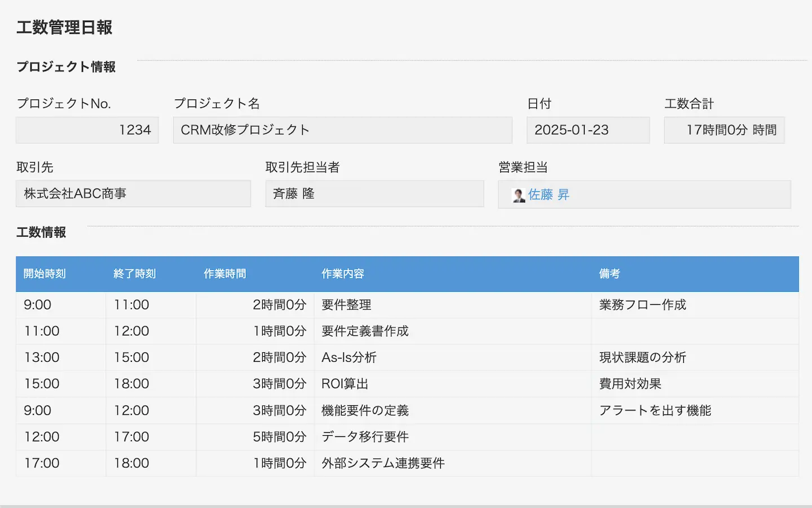Click the 備考 column header
The image size is (812, 508).
click(x=609, y=274)
